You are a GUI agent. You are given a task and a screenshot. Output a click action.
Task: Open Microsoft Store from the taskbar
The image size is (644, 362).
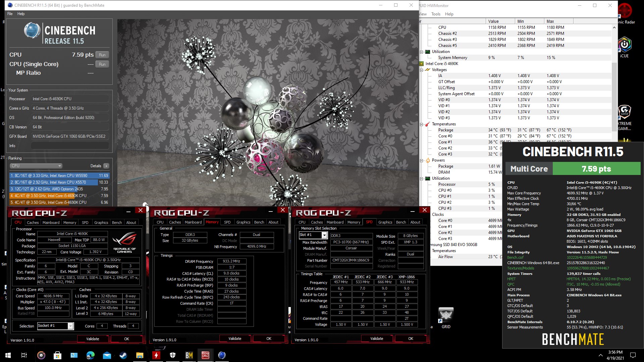pyautogui.click(x=57, y=355)
